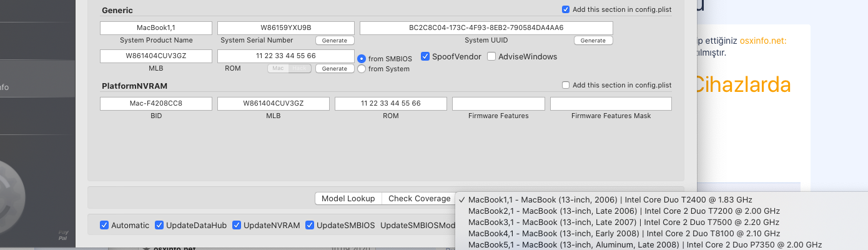Click Generate next to the ROM field
The image size is (868, 250).
[335, 69]
